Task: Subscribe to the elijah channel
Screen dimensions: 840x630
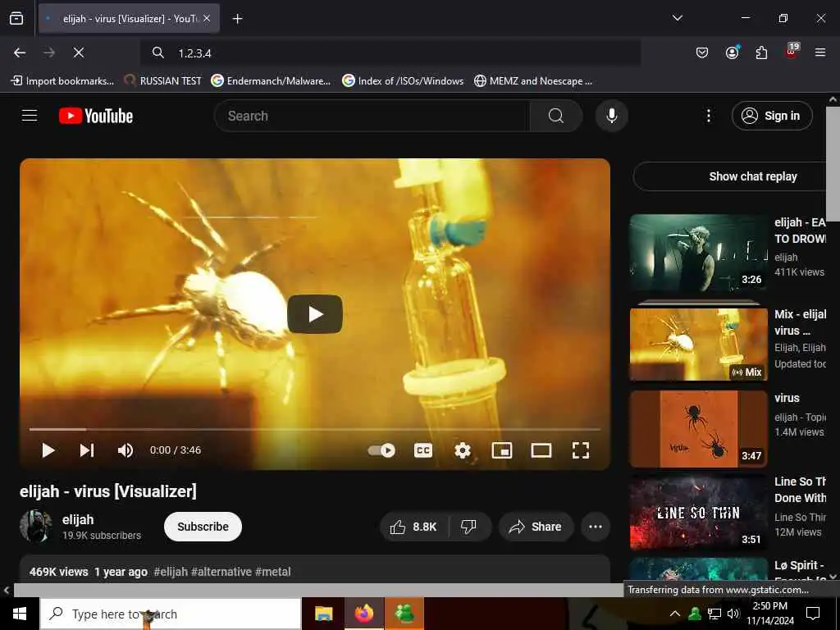Action: coord(203,527)
